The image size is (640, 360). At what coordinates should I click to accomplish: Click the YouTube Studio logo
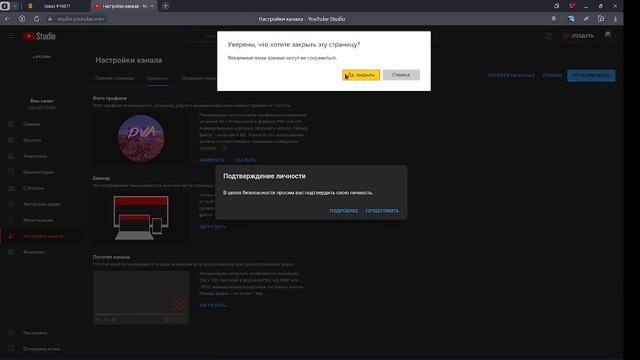39,36
